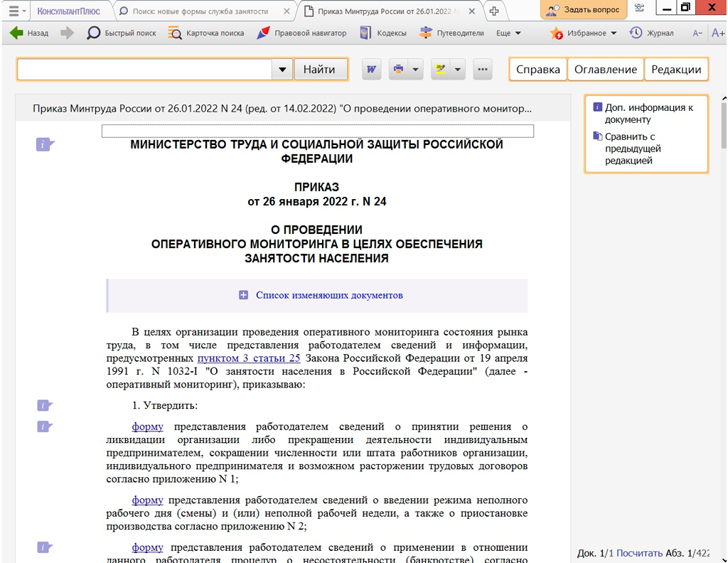Screen dimensions: 728x563
Task: Open the Оглавление tab
Action: pyautogui.click(x=606, y=70)
